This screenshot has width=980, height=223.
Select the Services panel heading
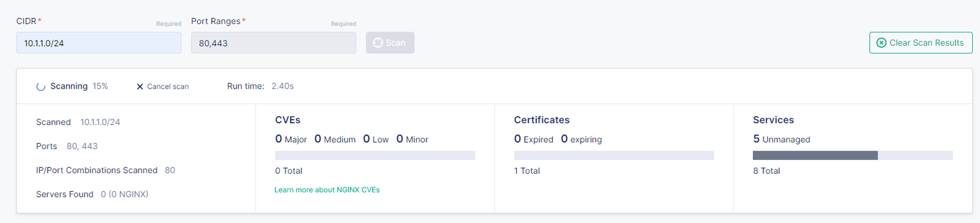(773, 120)
